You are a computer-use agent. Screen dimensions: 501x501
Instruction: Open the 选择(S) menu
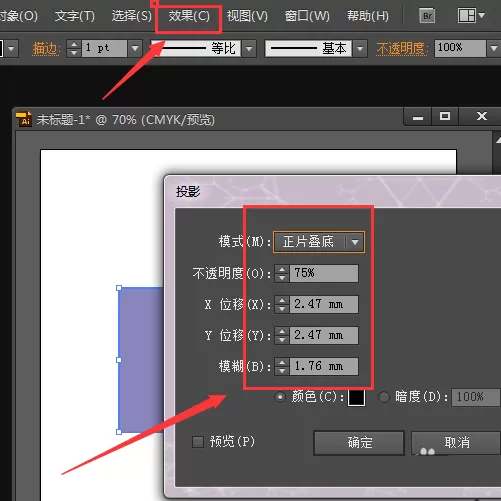[x=131, y=16]
